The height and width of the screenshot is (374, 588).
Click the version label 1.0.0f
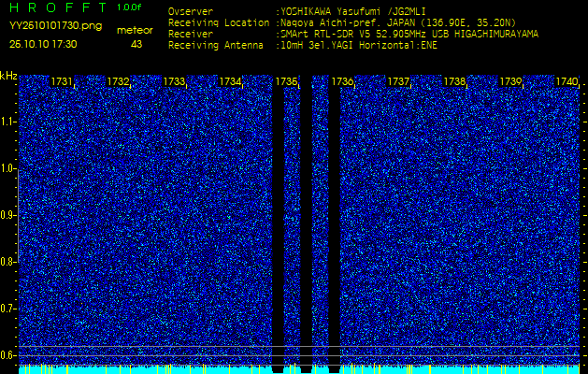tap(129, 7)
